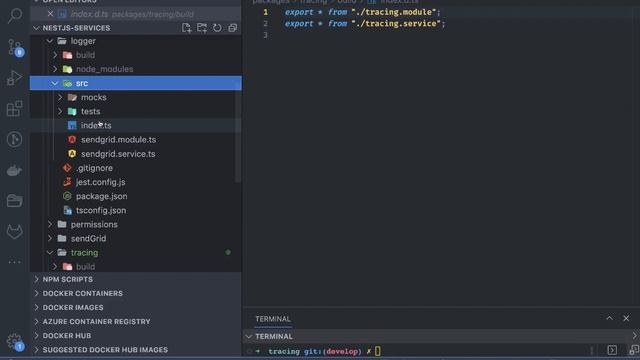Open the Docker view
The image size is (640, 360).
pos(15,170)
